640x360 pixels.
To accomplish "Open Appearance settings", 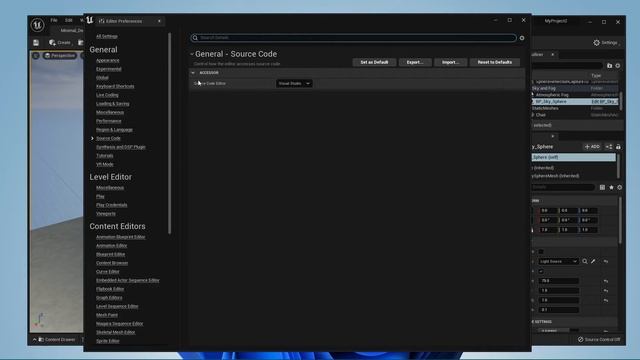I will tap(108, 60).
